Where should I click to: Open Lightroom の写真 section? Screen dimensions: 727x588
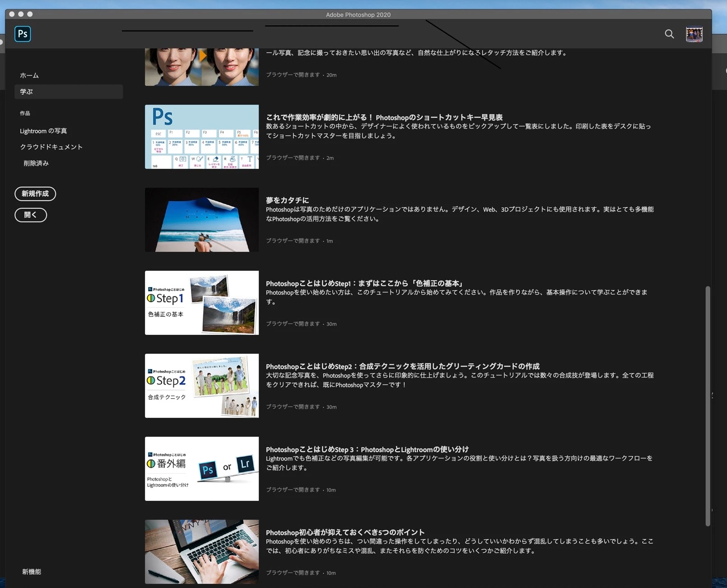pos(43,131)
